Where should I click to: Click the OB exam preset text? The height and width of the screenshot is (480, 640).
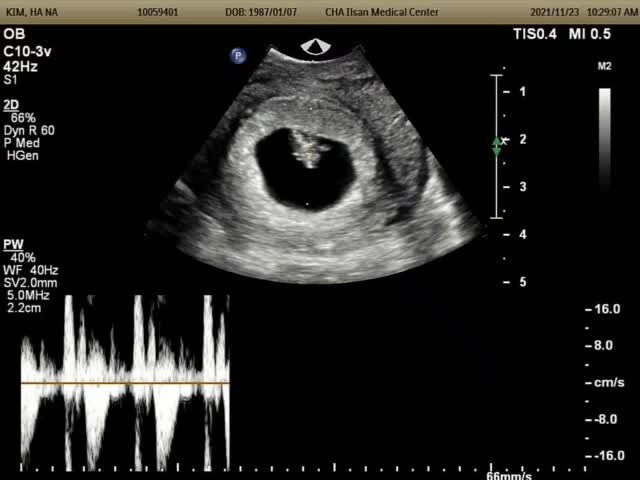(x=14, y=34)
